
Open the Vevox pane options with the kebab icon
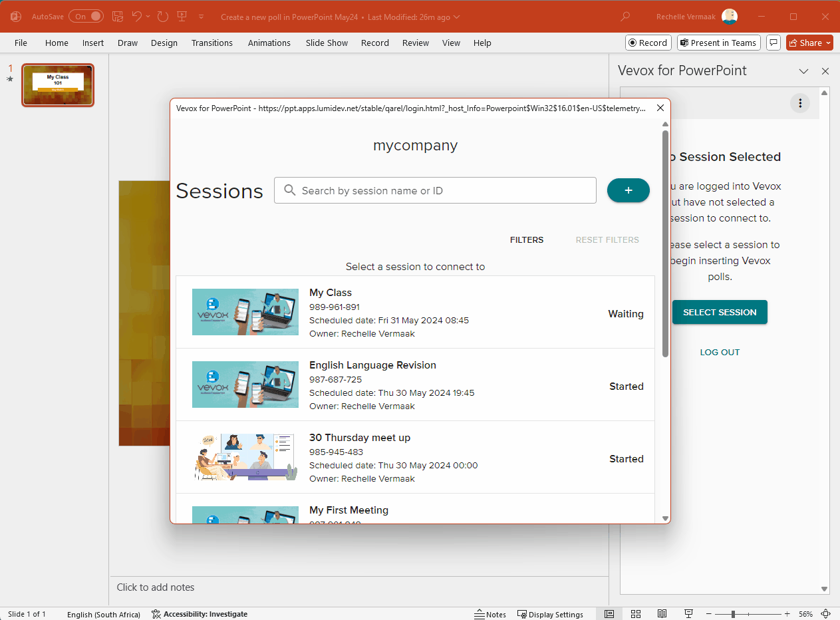800,103
